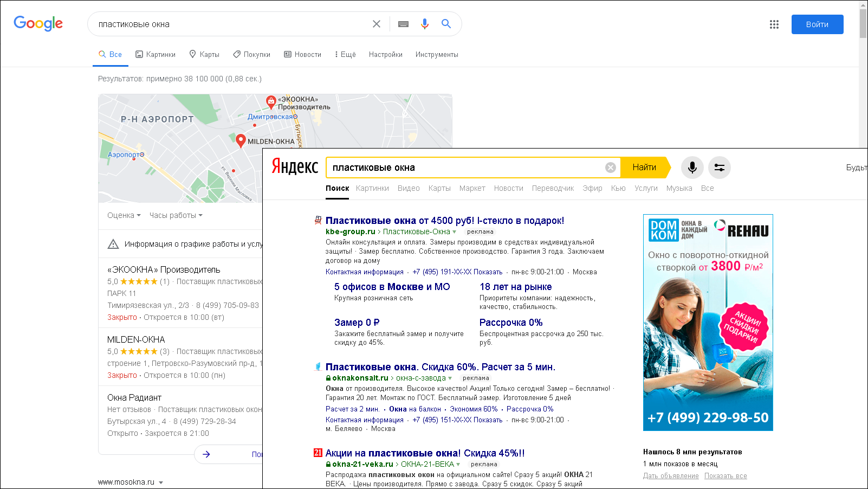Image resolution: width=868 pixels, height=489 pixels.
Task: Open Yandex Музыка tab
Action: point(679,188)
